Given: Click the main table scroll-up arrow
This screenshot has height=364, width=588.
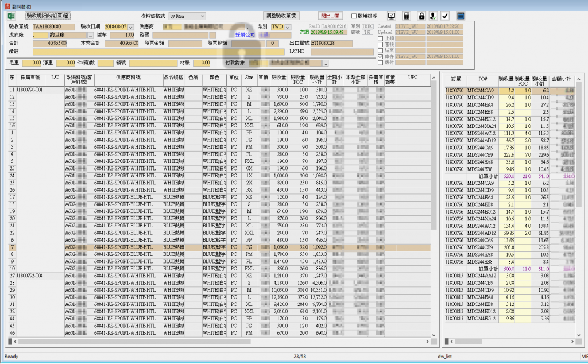Looking at the screenshot, I should [x=434, y=78].
